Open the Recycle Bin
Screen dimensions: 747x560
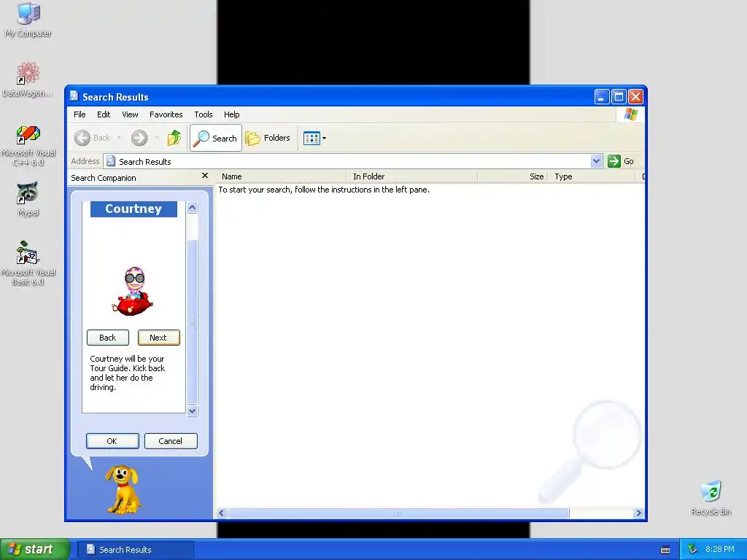click(x=711, y=497)
